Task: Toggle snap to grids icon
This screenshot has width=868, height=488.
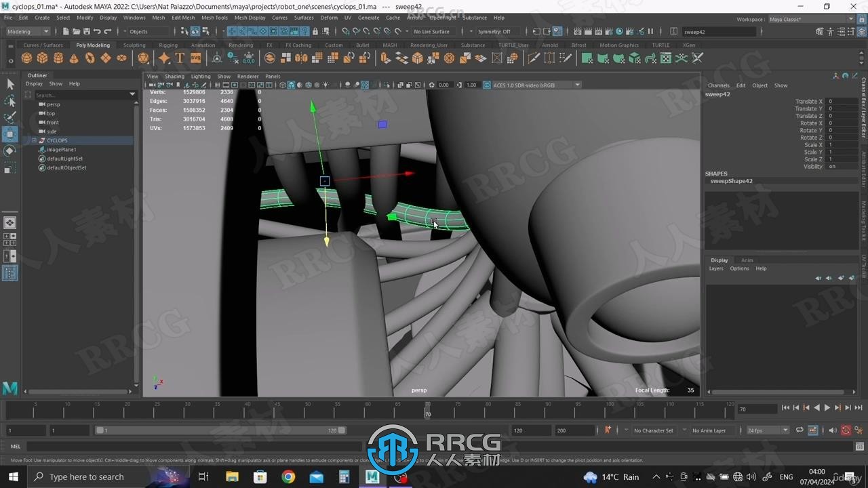Action: 346,31
